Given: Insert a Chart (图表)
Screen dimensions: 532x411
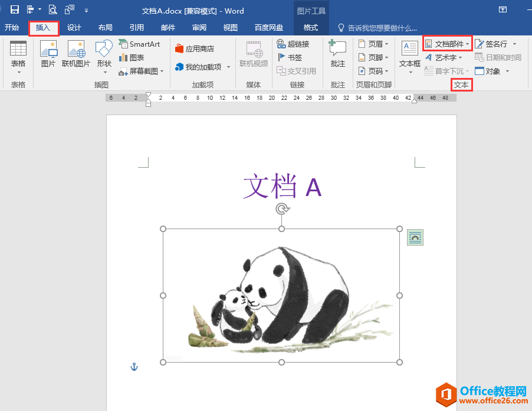Looking at the screenshot, I should click(132, 58).
